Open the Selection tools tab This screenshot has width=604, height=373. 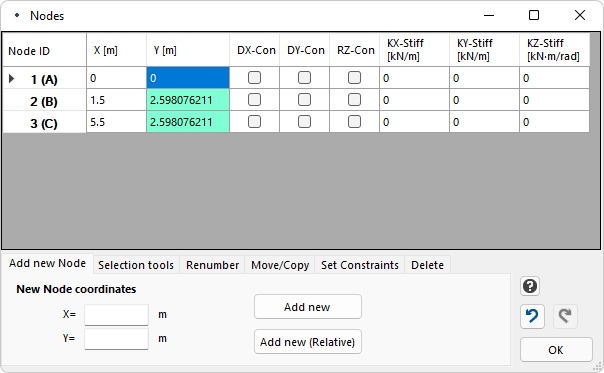(x=136, y=265)
